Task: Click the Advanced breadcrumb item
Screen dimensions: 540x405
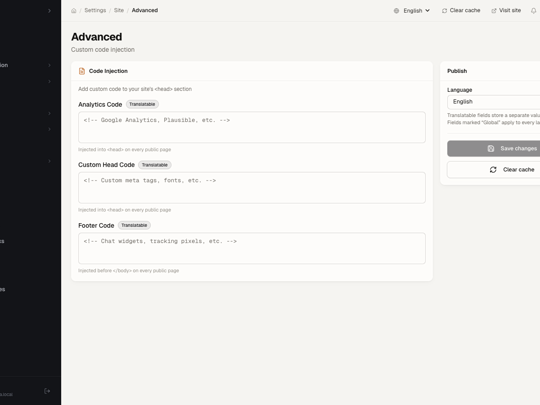Action: [x=145, y=10]
